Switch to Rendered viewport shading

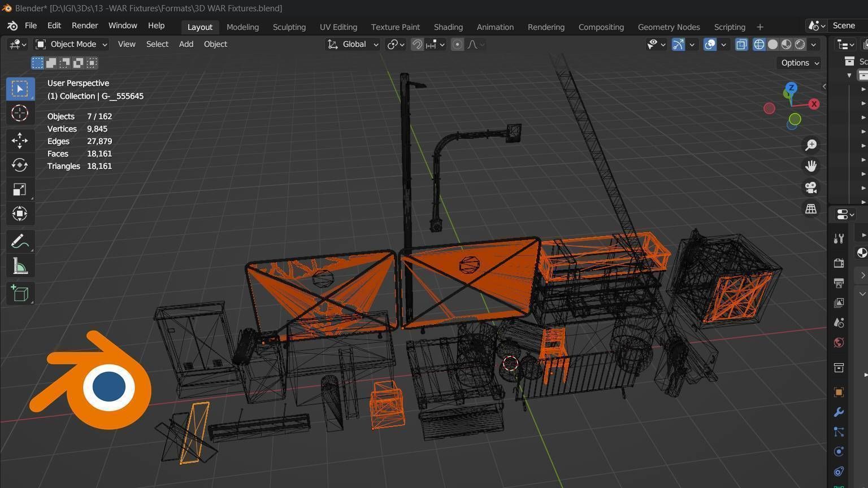click(x=800, y=44)
